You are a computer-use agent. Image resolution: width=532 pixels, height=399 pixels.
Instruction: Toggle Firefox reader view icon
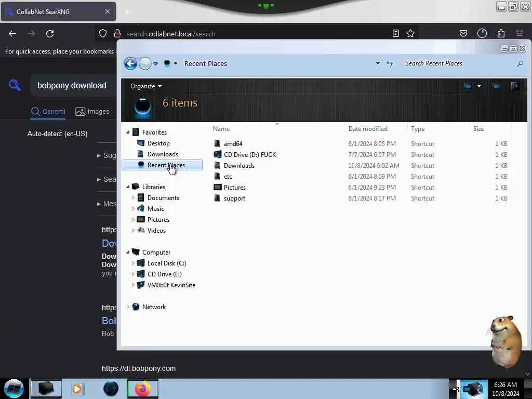tap(395, 33)
